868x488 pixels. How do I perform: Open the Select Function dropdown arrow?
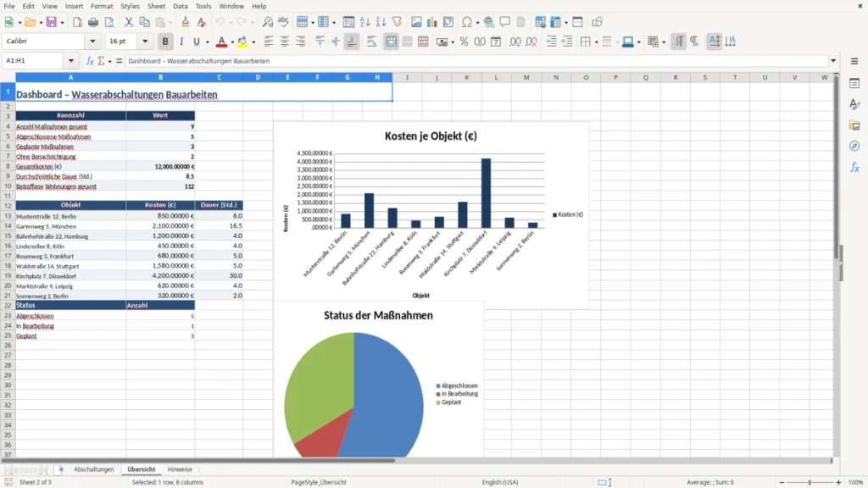(x=109, y=61)
